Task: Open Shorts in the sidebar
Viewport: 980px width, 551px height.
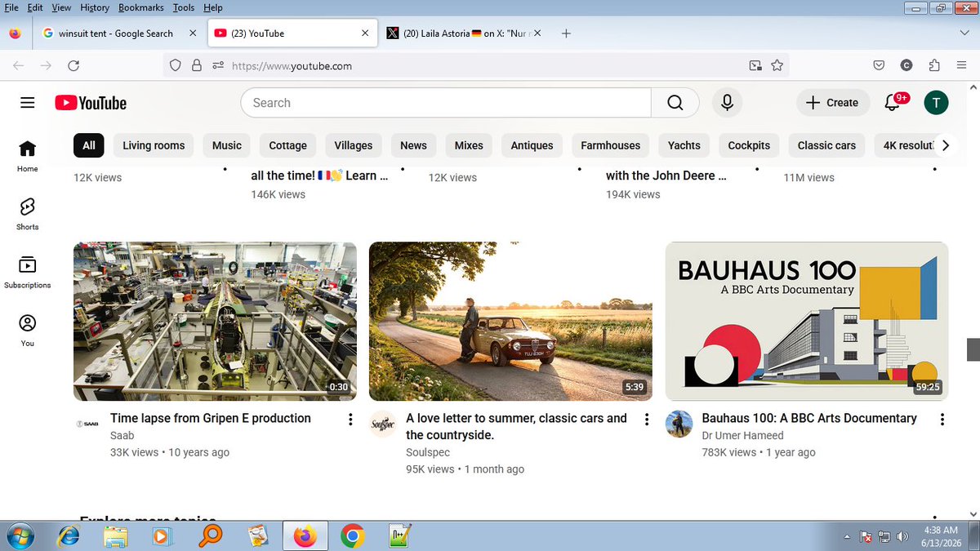Action: [x=28, y=214]
